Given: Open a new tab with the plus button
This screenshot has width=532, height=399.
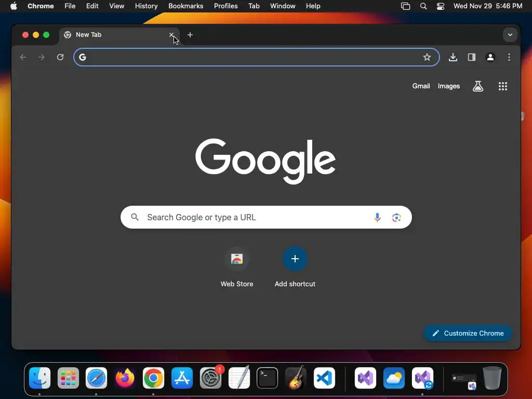Looking at the screenshot, I should click(x=190, y=35).
